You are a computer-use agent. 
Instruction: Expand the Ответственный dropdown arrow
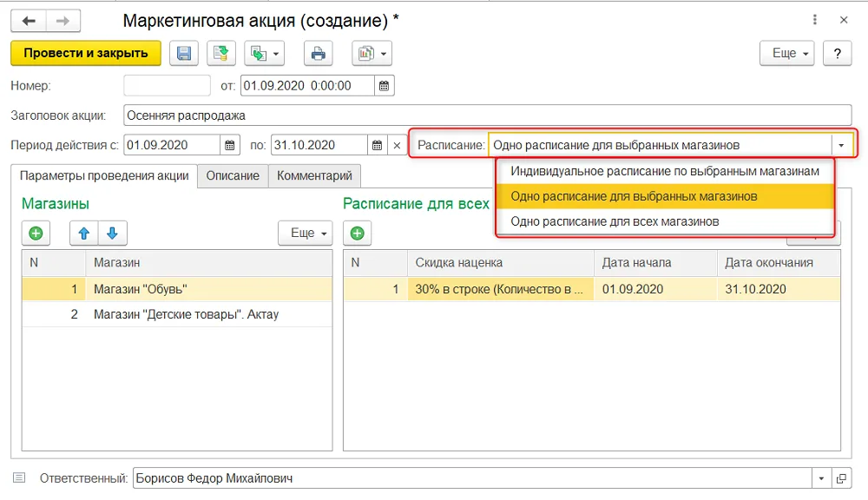(x=821, y=478)
